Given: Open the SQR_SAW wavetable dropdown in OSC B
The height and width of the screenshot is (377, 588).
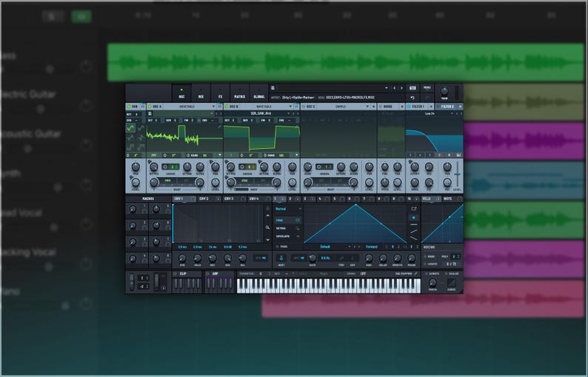Looking at the screenshot, I should click(x=261, y=113).
